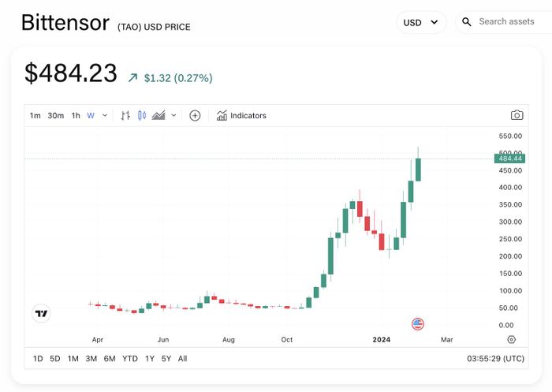Select the W weekly timeframe
The height and width of the screenshot is (392, 552).
click(91, 115)
